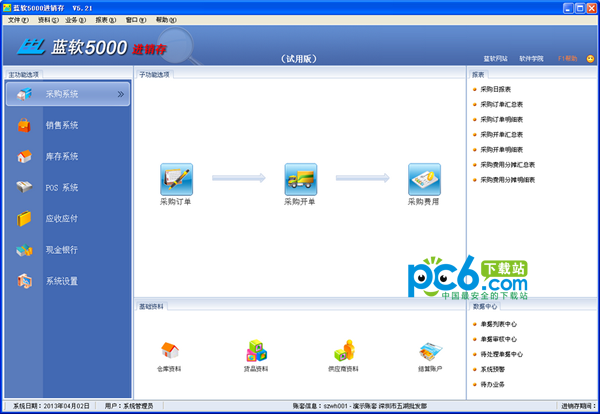This screenshot has height=414, width=600.
Task: Open the 采购订单 purchase order icon
Action: 176,179
